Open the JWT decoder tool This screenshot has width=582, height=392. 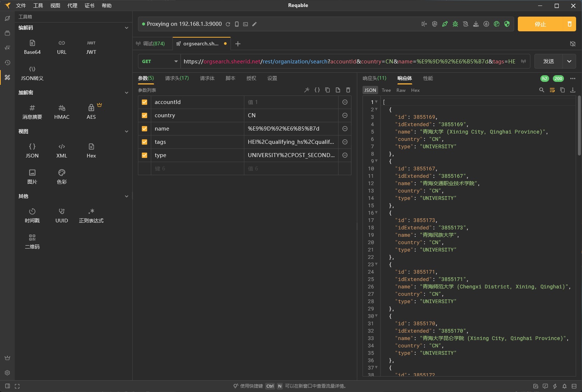(91, 47)
